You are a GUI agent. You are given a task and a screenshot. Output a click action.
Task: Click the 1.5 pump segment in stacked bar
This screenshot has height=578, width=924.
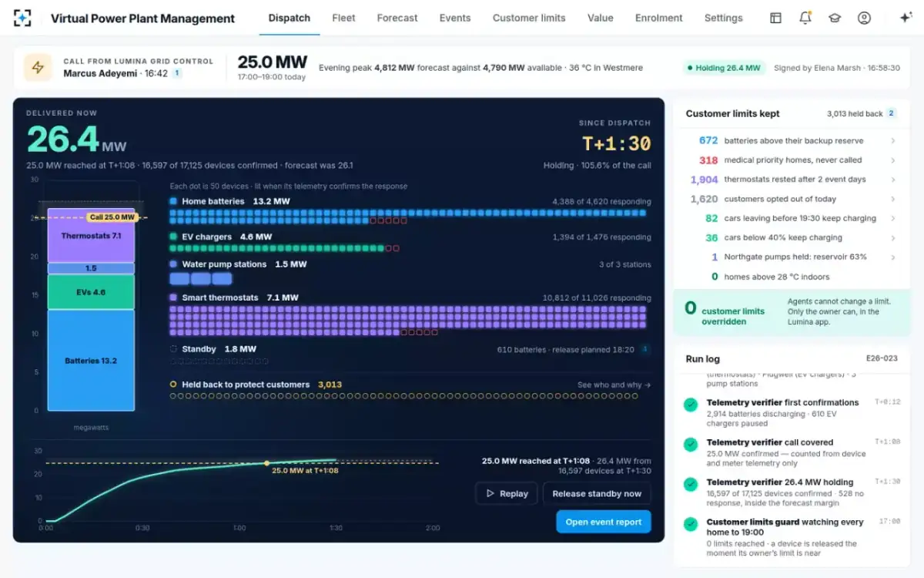pyautogui.click(x=91, y=269)
